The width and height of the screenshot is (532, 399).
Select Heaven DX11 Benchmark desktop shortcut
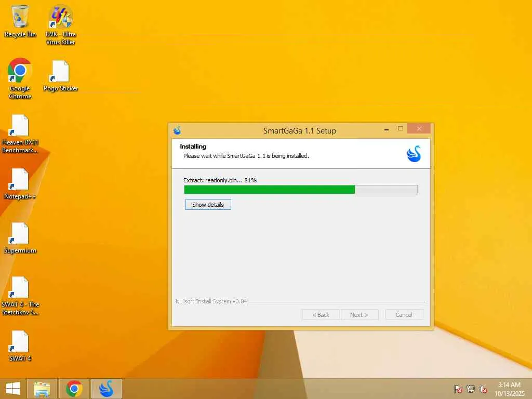coord(20,134)
